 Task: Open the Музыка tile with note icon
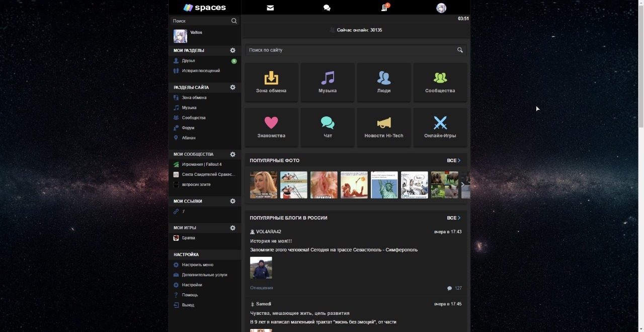[328, 82]
